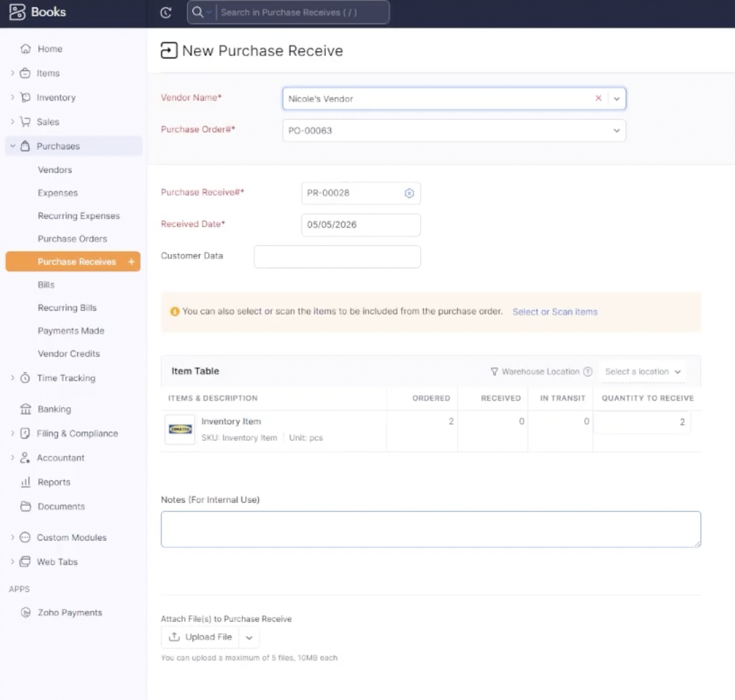Click the Sales cart icon

(25, 122)
